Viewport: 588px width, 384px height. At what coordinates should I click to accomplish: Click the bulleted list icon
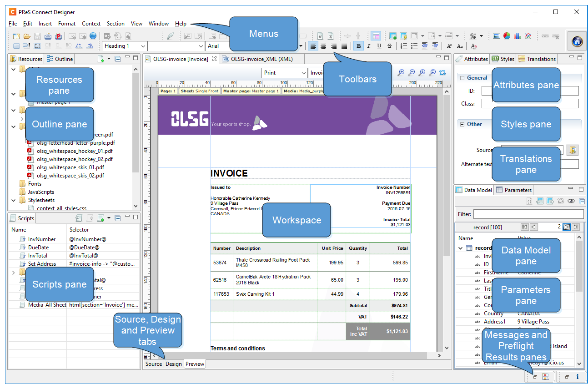(x=414, y=46)
